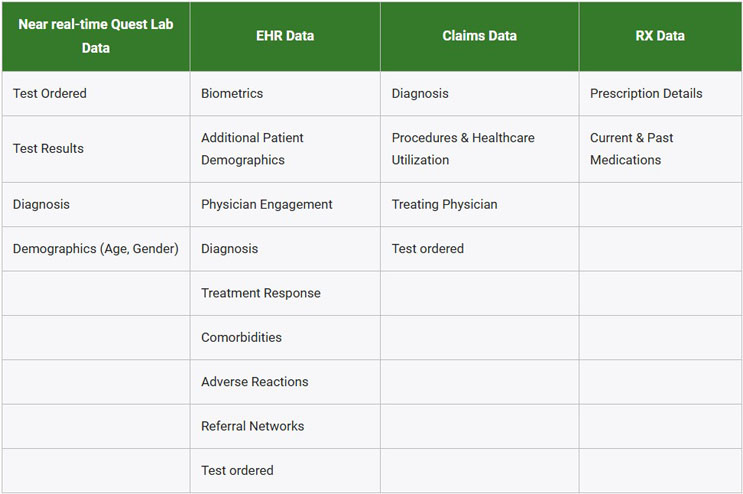Select Additional Patient Demographics cell

point(252,149)
